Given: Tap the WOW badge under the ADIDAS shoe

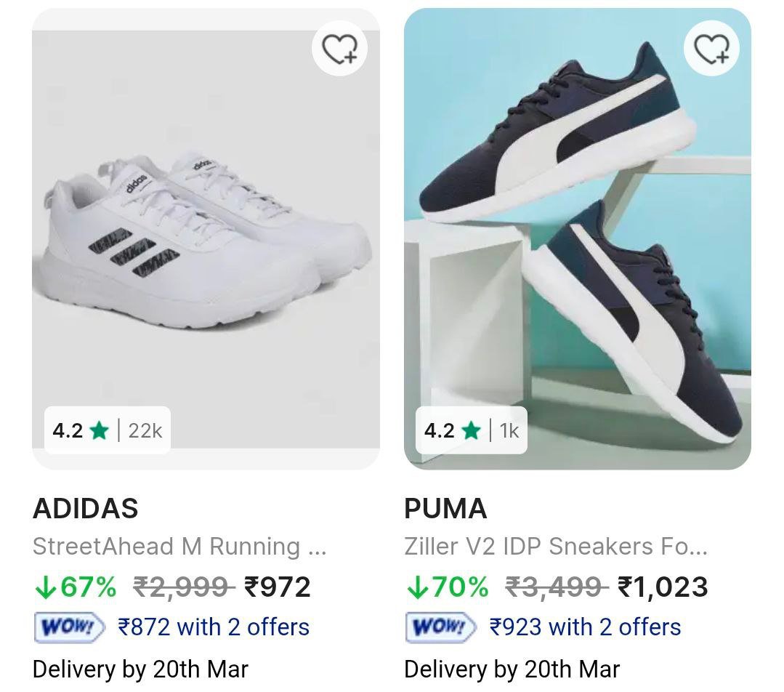Looking at the screenshot, I should tap(67, 626).
